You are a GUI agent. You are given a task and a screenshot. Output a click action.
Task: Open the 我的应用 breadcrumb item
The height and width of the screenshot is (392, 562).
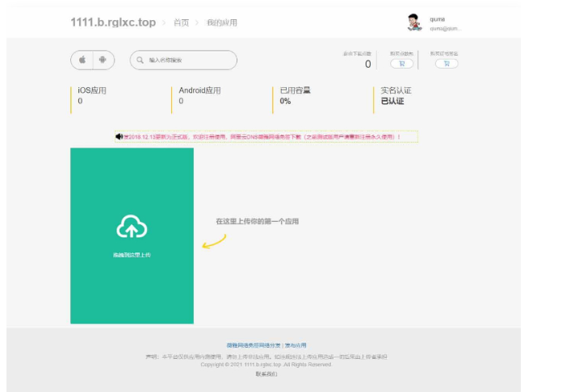click(x=221, y=23)
